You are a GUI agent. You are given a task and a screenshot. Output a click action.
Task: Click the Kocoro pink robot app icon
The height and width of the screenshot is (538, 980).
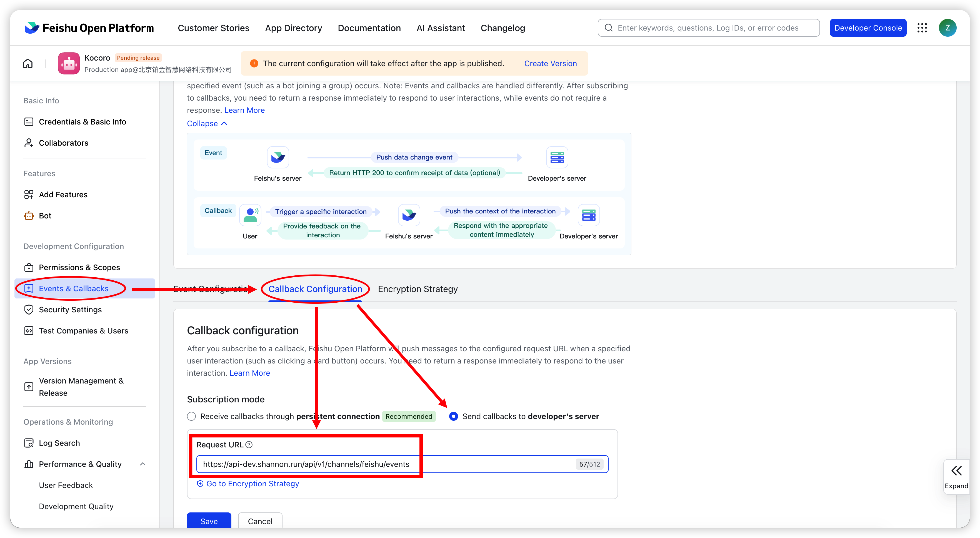point(69,63)
